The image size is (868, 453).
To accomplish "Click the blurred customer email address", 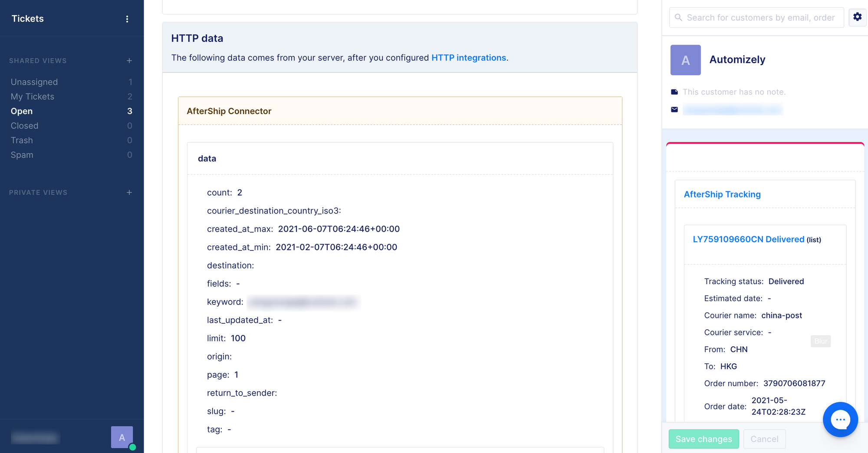I will 733,109.
